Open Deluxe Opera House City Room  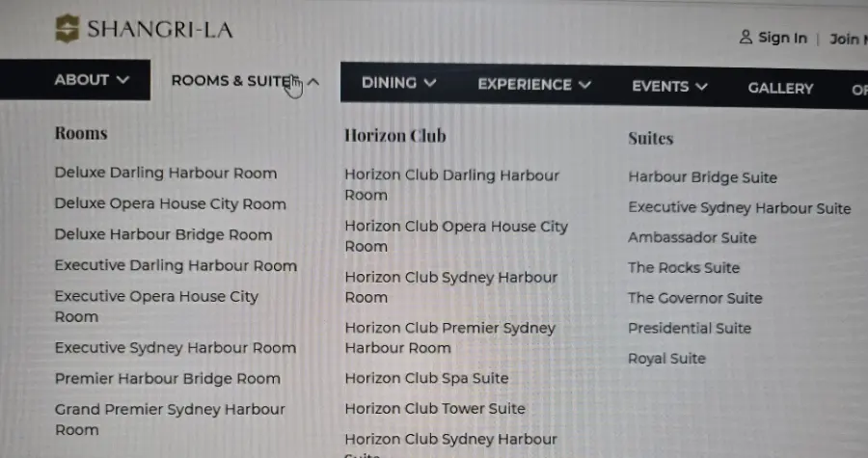(170, 203)
